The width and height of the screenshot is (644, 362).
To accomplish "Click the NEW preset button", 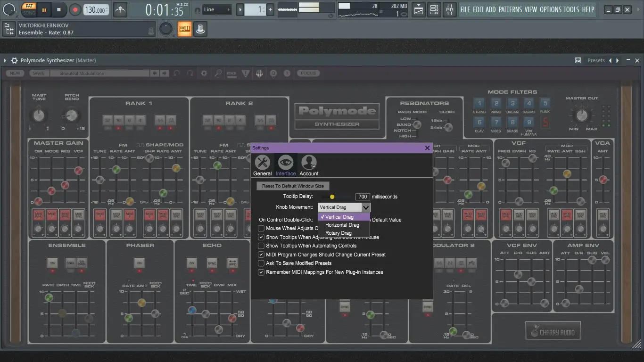I will (x=16, y=73).
